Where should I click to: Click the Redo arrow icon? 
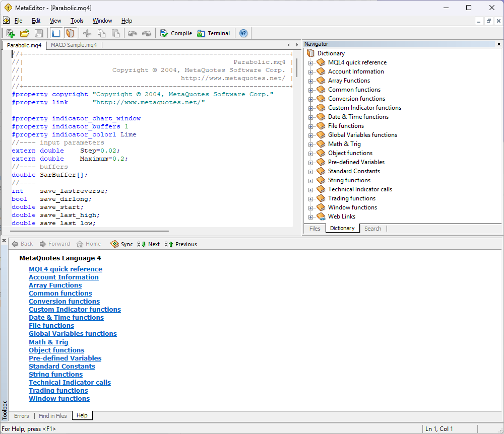tap(146, 33)
